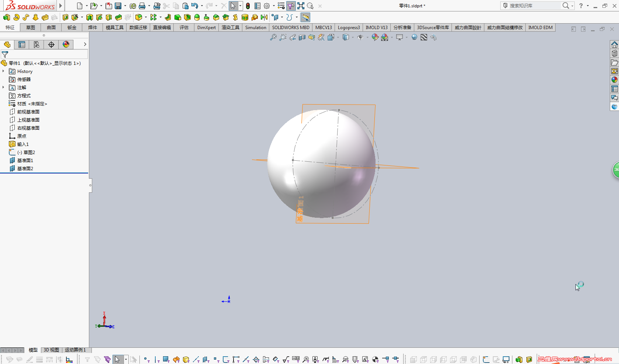Click the feature tree filter box
Screen dimensions: 619x364
click(44, 55)
